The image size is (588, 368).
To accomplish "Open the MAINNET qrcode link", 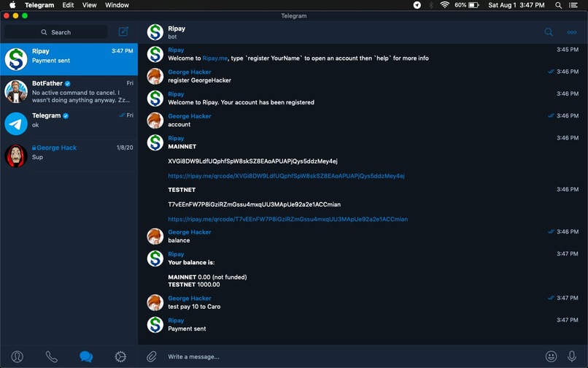I will pyautogui.click(x=286, y=176).
